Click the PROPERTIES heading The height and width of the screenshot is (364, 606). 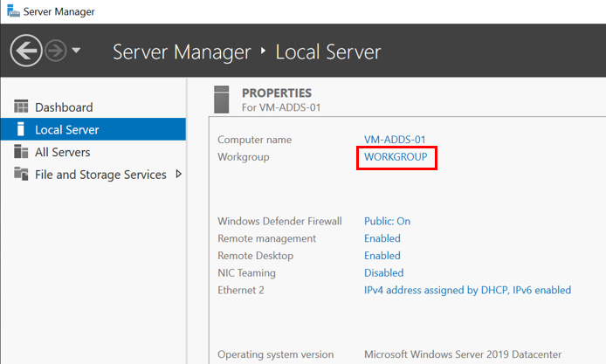pyautogui.click(x=277, y=93)
